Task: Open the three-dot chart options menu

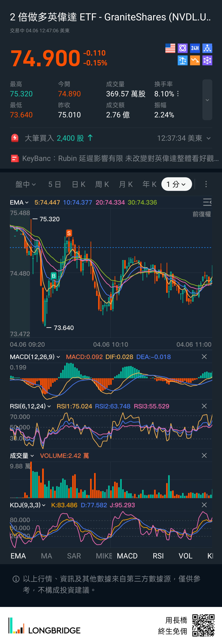Action: (x=206, y=184)
